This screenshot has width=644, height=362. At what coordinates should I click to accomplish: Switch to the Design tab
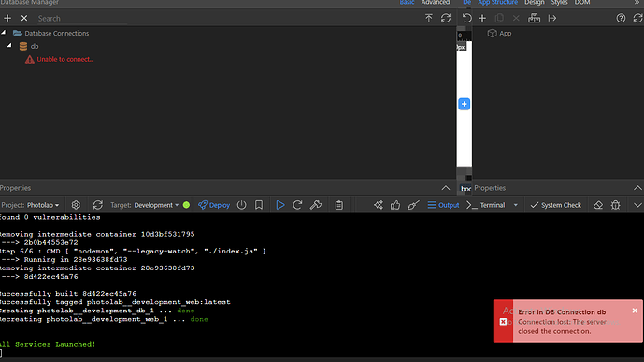(535, 3)
